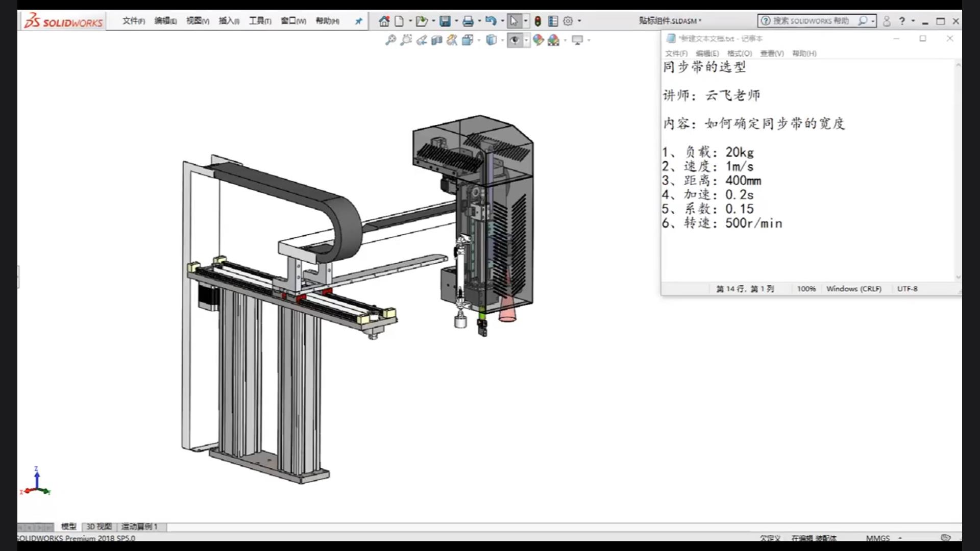
Task: Switch to the 3D 视图 tab
Action: (x=99, y=527)
